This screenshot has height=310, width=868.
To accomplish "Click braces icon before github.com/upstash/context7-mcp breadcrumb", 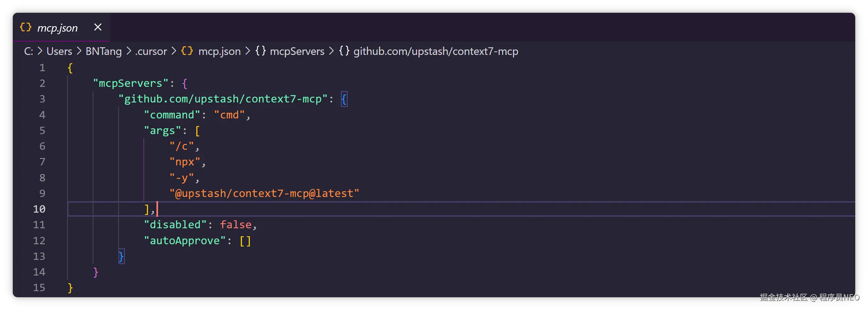I will 344,51.
